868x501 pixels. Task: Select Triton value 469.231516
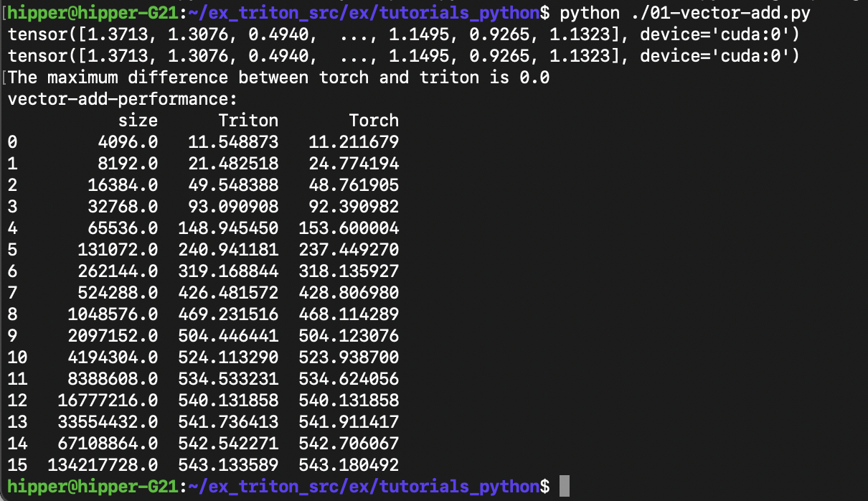point(228,314)
